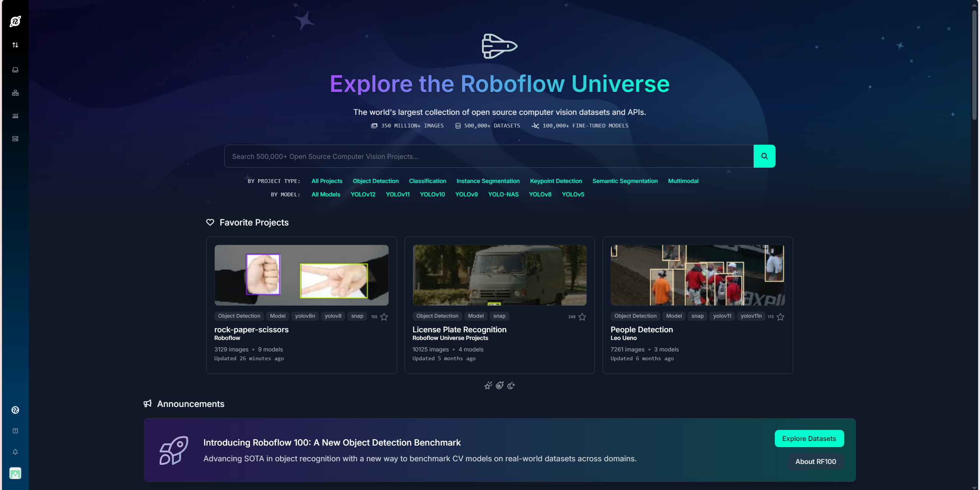Star the rock-paper-scissors project
Image resolution: width=980 pixels, height=490 pixels.
pos(384,317)
